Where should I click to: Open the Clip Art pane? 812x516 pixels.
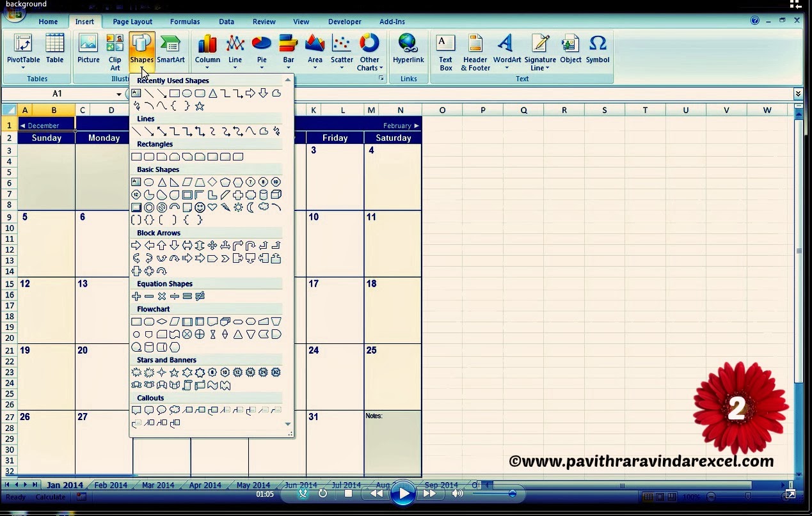point(115,52)
